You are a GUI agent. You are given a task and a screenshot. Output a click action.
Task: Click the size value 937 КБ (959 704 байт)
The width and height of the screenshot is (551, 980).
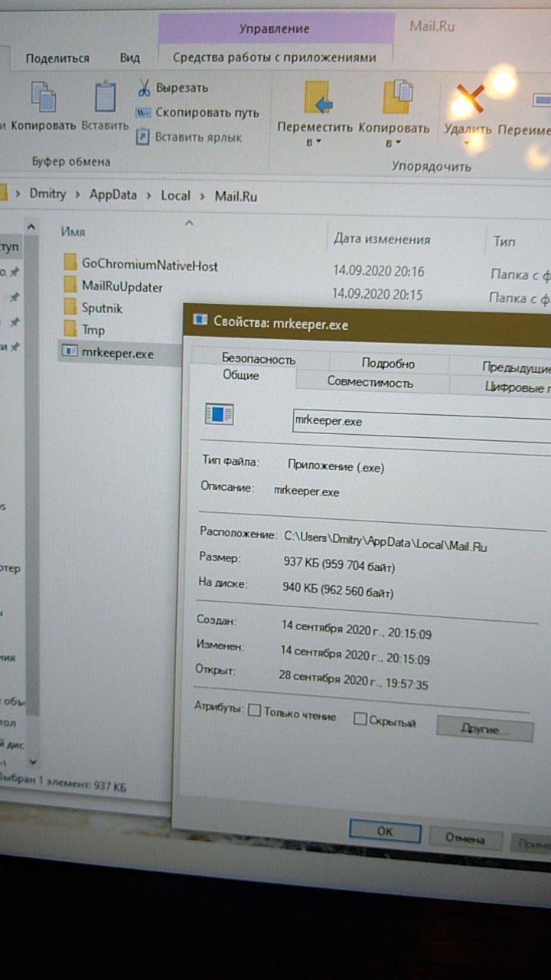[x=339, y=566]
